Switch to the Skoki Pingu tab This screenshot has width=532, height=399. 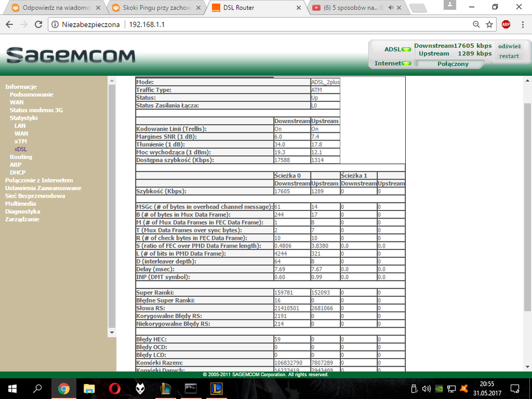pyautogui.click(x=154, y=7)
